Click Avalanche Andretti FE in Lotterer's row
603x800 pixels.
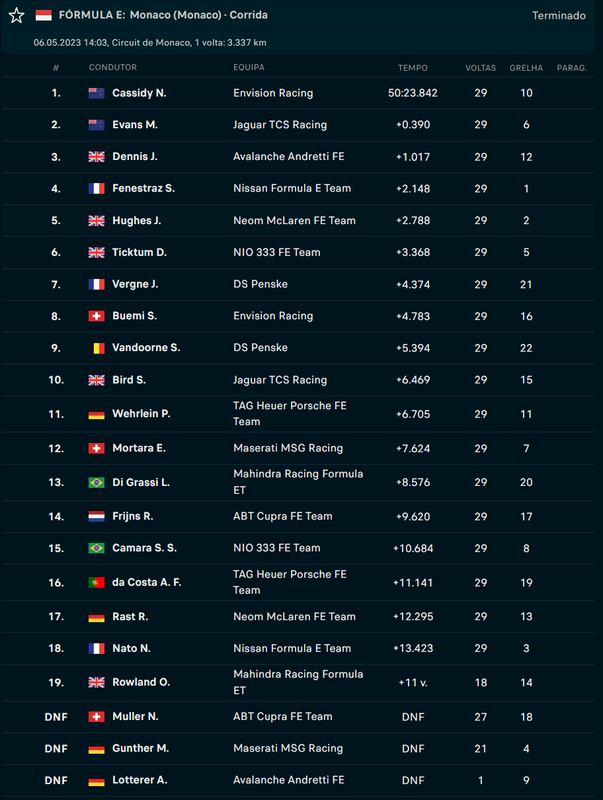tap(289, 780)
